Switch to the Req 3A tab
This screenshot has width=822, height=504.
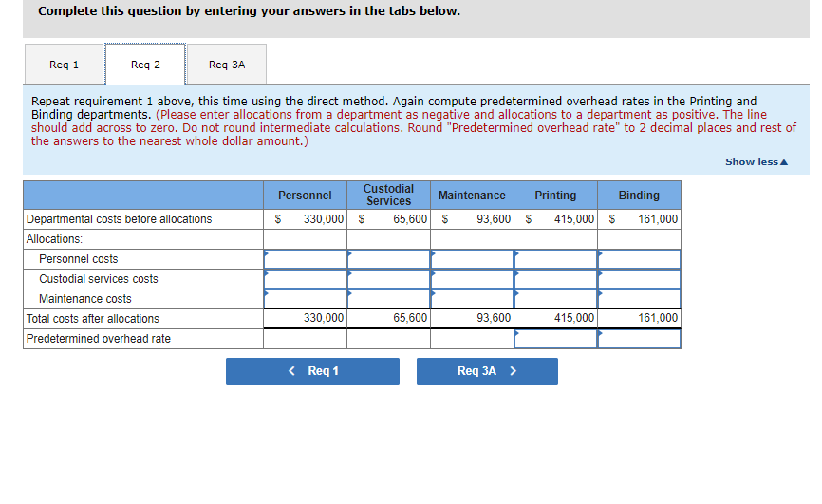click(x=227, y=65)
